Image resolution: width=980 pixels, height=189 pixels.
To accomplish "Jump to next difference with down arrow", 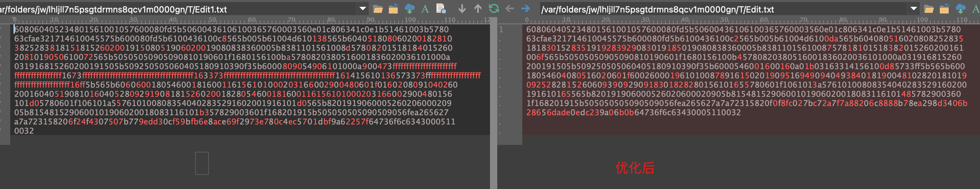I will 462,9.
